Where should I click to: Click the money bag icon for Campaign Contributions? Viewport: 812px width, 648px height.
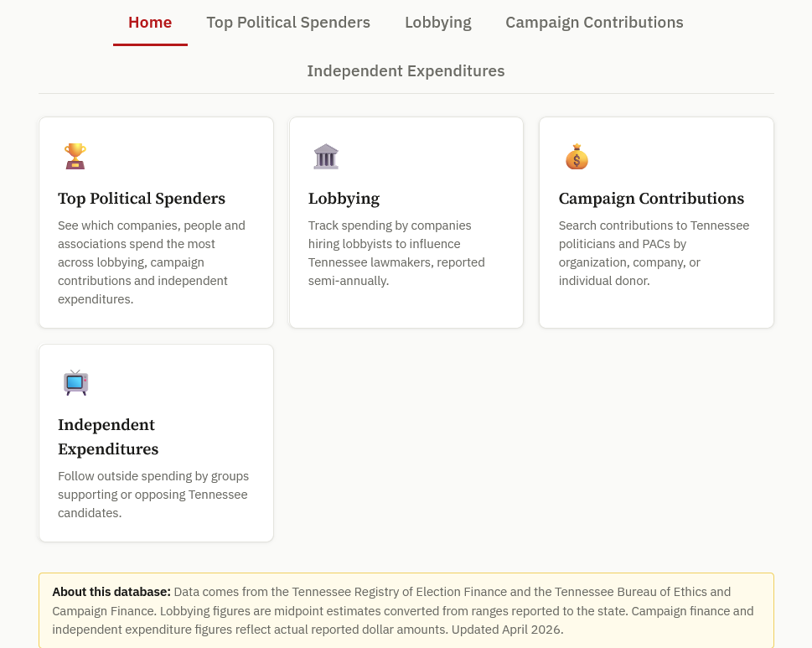pyautogui.click(x=577, y=156)
